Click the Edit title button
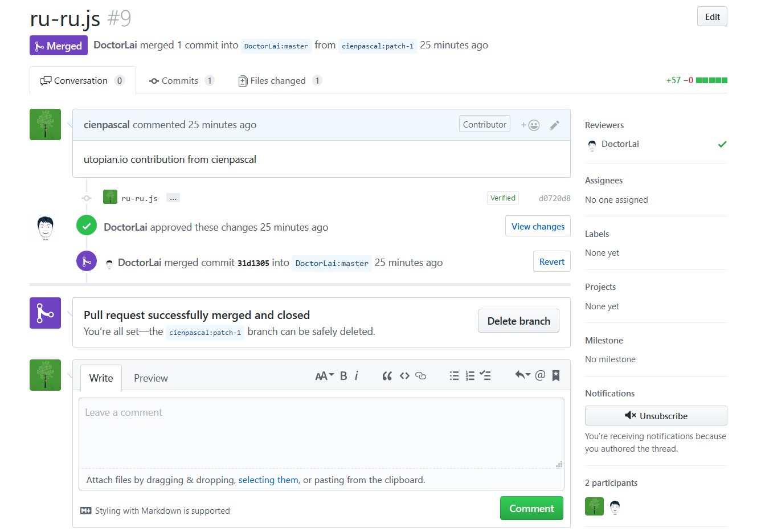The image size is (761, 532). 712,17
